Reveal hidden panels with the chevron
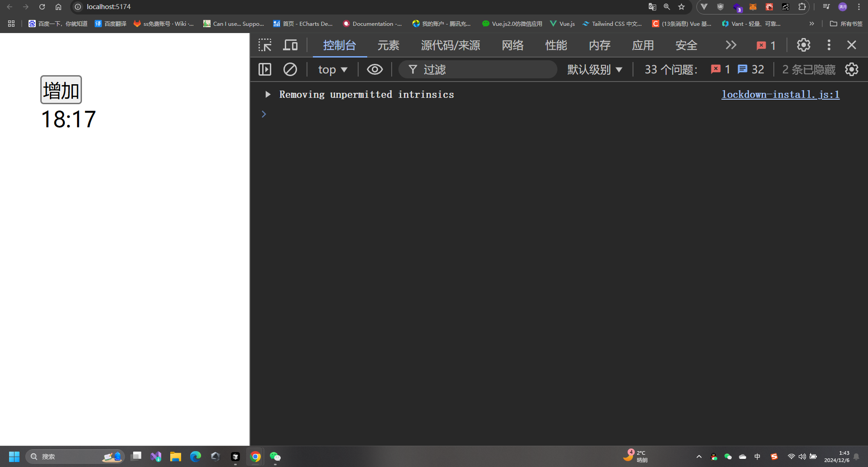 pyautogui.click(x=731, y=45)
